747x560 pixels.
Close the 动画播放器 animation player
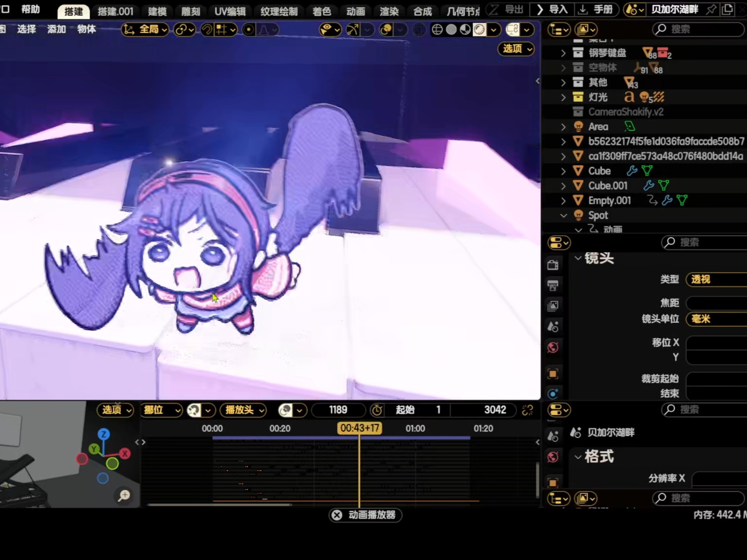[337, 515]
